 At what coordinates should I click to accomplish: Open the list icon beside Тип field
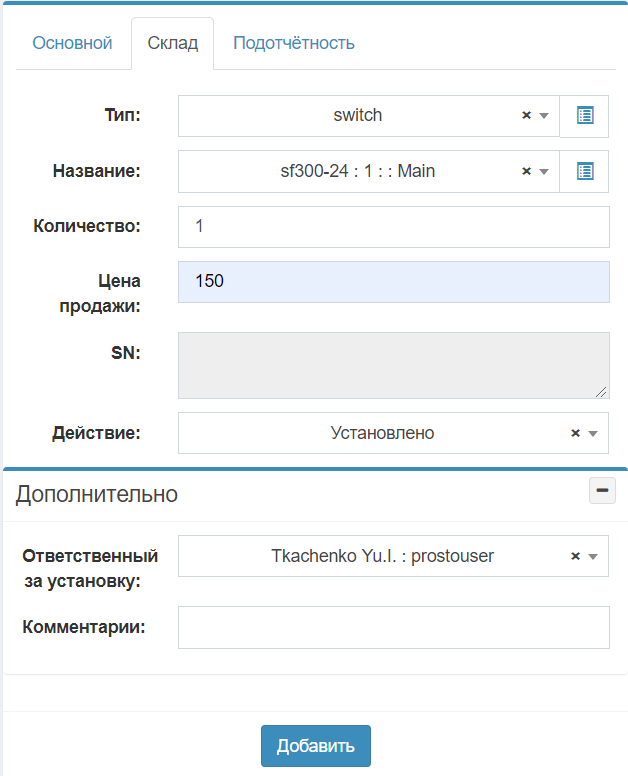tap(585, 115)
